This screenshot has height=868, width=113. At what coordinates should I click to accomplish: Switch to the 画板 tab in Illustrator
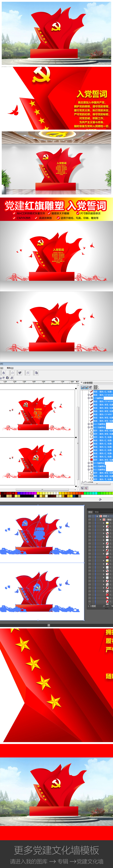(x=97, y=512)
